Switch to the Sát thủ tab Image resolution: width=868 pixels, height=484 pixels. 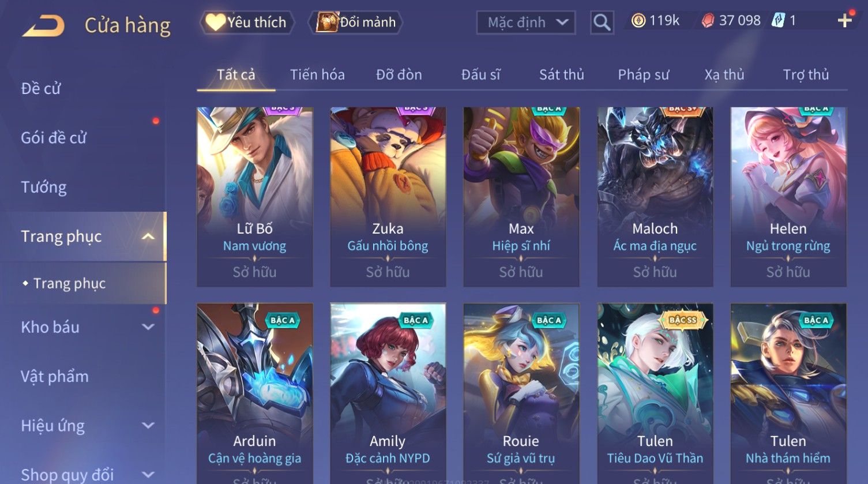tap(561, 74)
